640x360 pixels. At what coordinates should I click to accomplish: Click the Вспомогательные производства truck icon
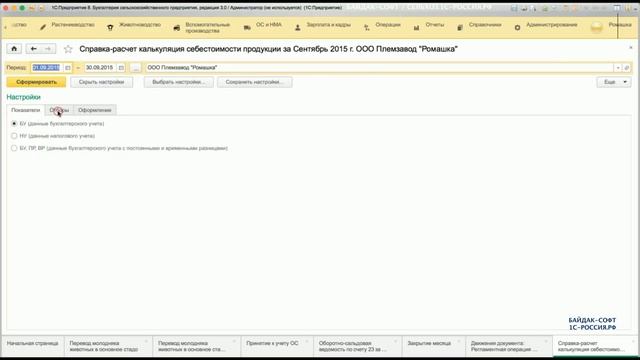click(x=177, y=28)
